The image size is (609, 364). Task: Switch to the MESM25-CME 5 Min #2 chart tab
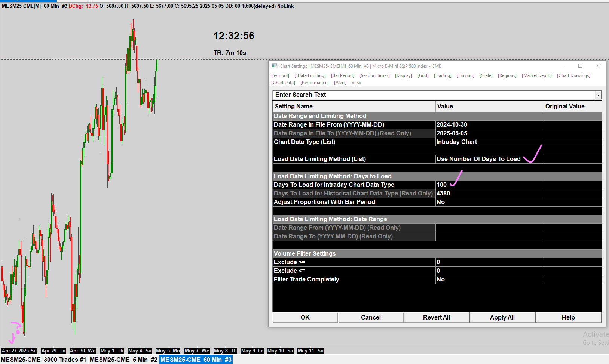coord(124,360)
